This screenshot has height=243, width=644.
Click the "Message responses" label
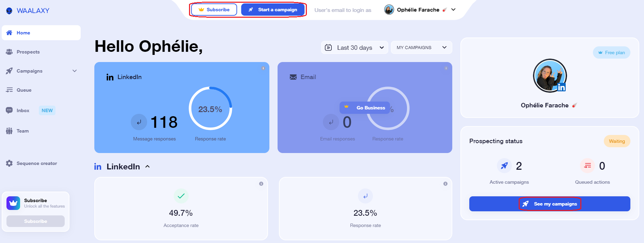[x=154, y=139]
